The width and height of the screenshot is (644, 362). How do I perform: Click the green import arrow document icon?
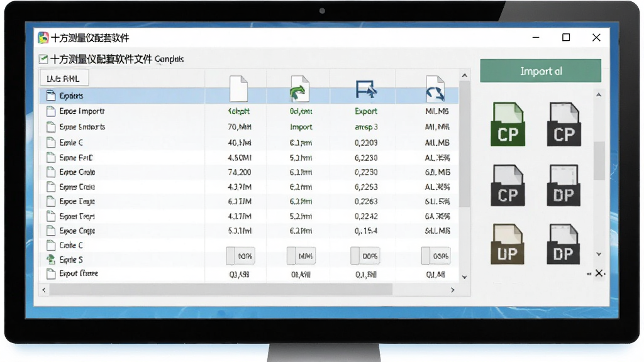300,88
